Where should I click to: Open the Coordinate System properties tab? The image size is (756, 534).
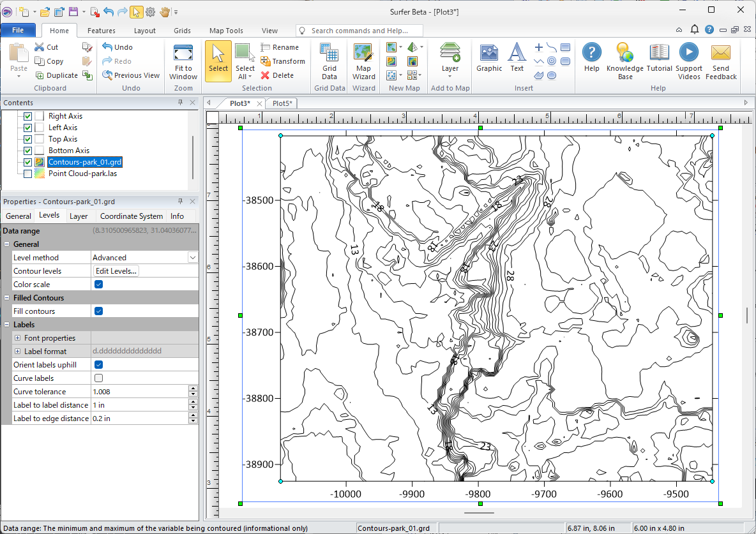(x=132, y=216)
